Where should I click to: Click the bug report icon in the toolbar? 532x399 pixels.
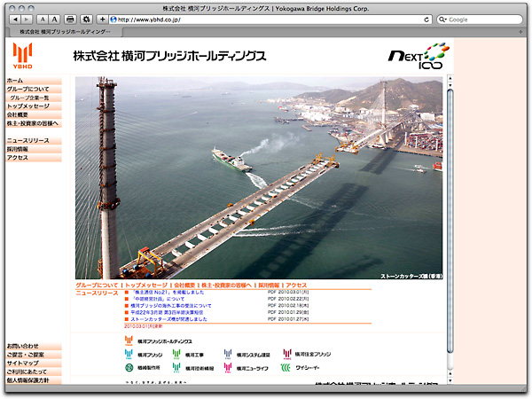(86, 19)
